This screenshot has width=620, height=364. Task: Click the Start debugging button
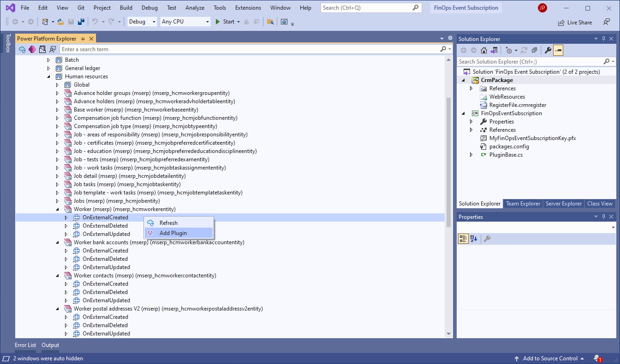click(x=225, y=22)
